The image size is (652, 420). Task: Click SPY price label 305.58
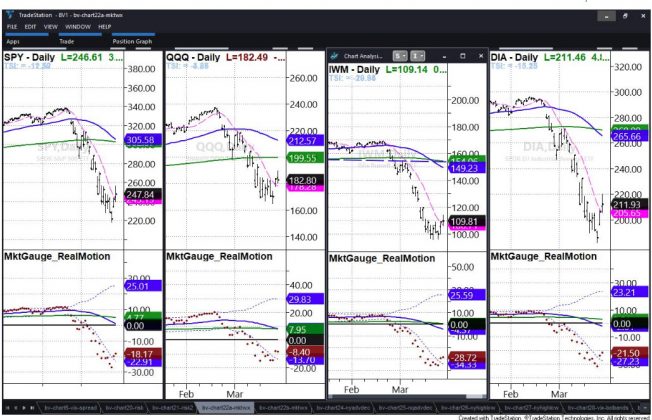143,140
